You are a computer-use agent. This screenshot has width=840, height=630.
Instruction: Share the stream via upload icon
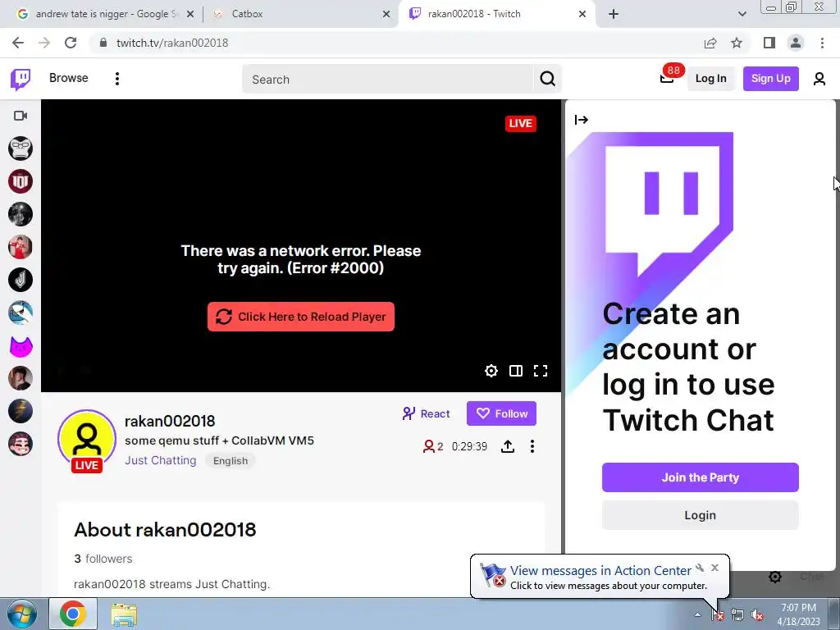pyautogui.click(x=508, y=446)
